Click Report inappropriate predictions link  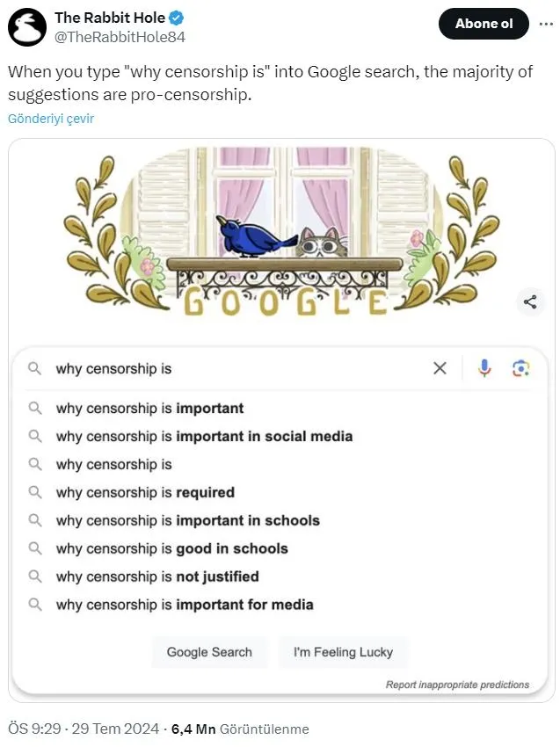pos(457,685)
